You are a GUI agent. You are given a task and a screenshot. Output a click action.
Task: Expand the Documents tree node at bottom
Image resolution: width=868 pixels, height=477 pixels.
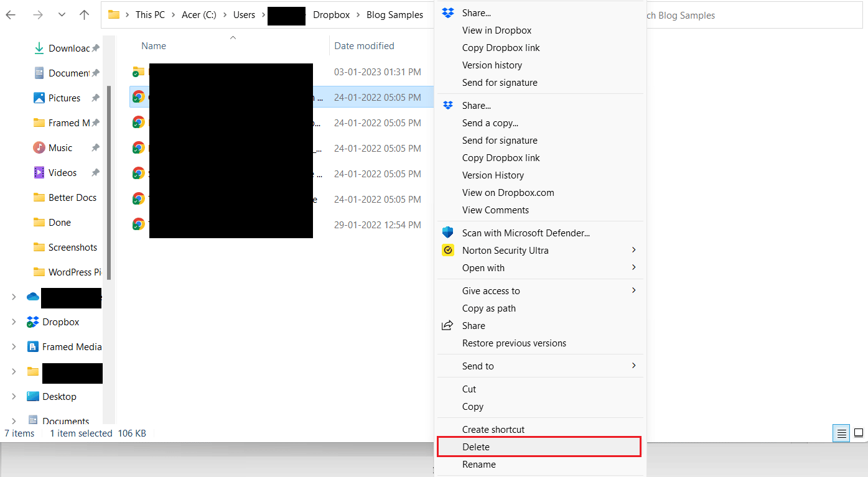[x=14, y=421]
